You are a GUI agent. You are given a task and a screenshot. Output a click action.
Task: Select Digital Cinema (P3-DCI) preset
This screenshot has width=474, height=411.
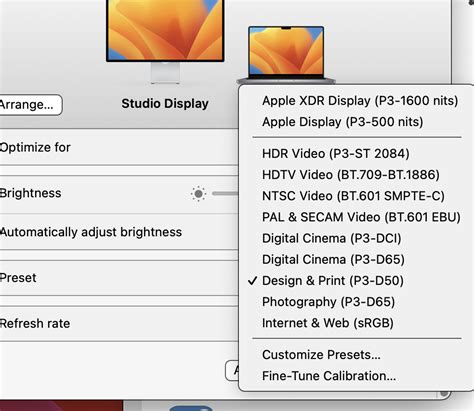click(332, 238)
